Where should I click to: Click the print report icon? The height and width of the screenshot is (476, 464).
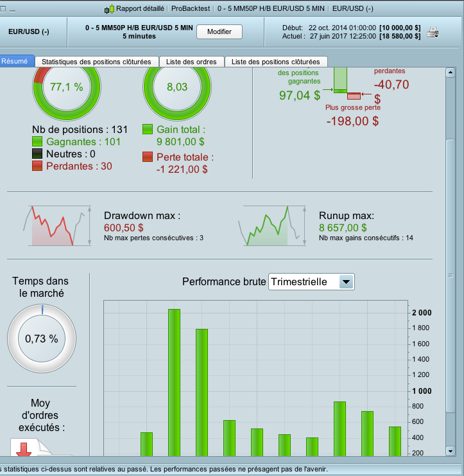(433, 32)
